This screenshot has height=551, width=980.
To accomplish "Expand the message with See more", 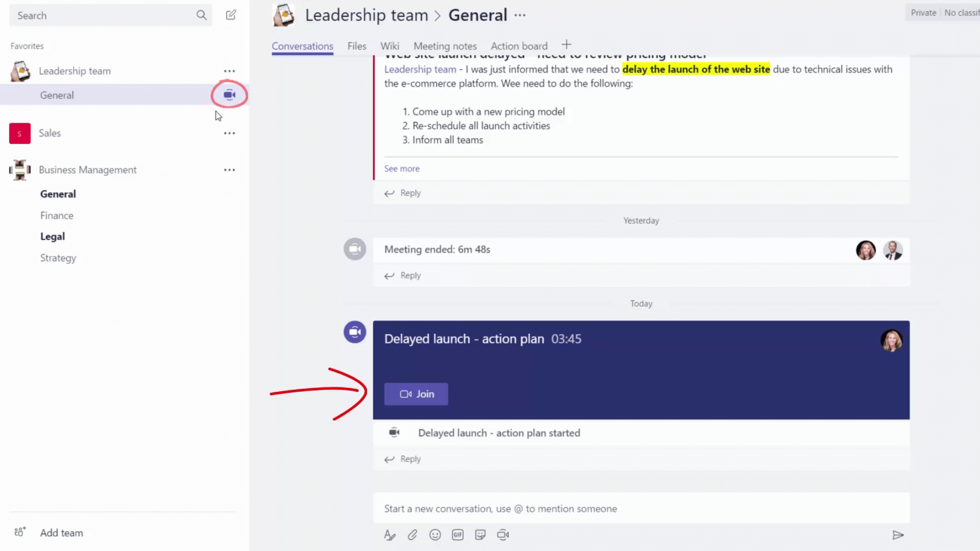I will 402,168.
